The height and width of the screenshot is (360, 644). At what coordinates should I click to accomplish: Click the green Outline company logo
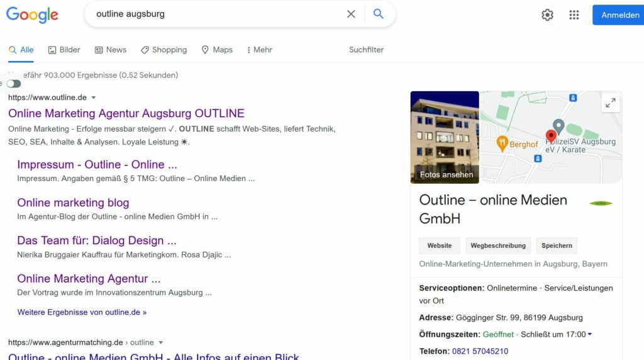click(x=601, y=203)
